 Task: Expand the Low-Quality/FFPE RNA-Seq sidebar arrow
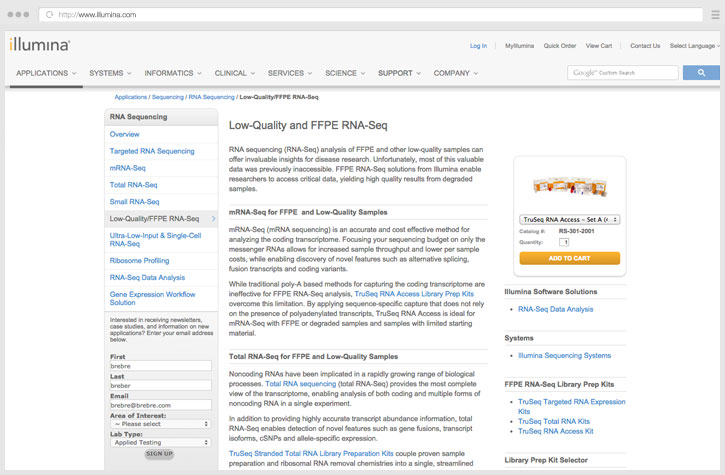tap(213, 218)
